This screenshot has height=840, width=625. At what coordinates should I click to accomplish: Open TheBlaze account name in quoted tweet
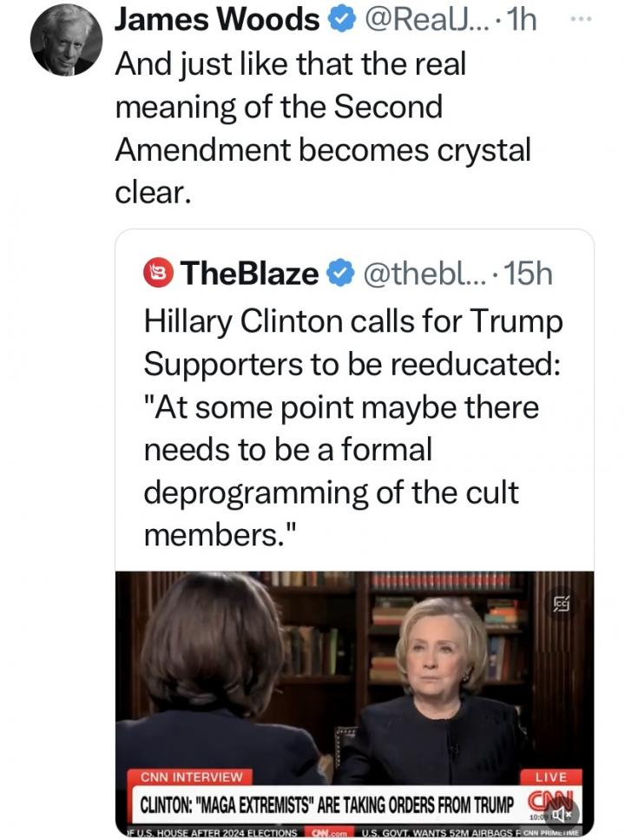pyautogui.click(x=249, y=274)
